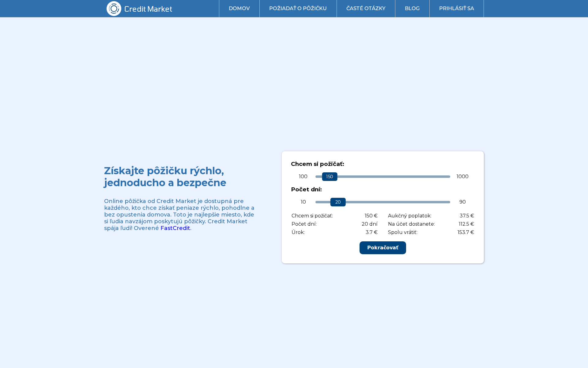This screenshot has width=588, height=368.
Task: Click the 150 € borrowed amount value
Action: (x=371, y=216)
